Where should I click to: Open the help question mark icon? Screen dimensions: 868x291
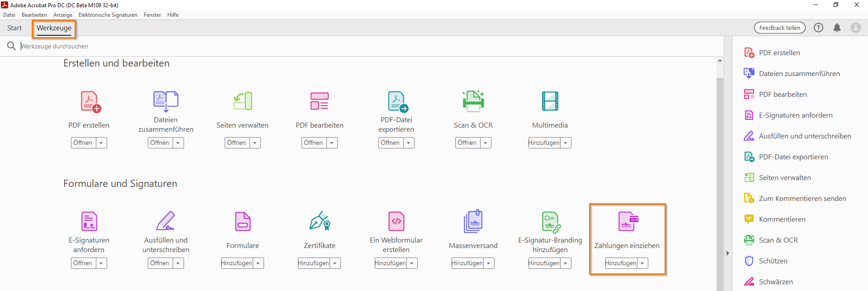point(818,28)
